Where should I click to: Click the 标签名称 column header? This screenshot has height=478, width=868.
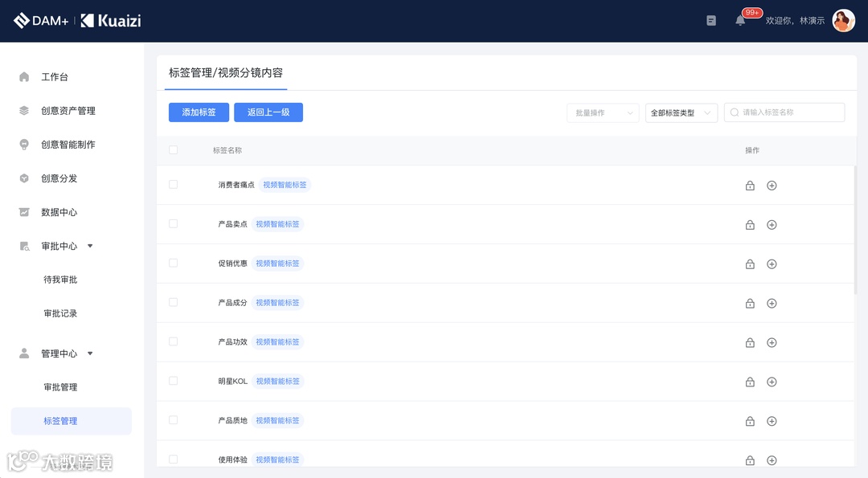(227, 150)
